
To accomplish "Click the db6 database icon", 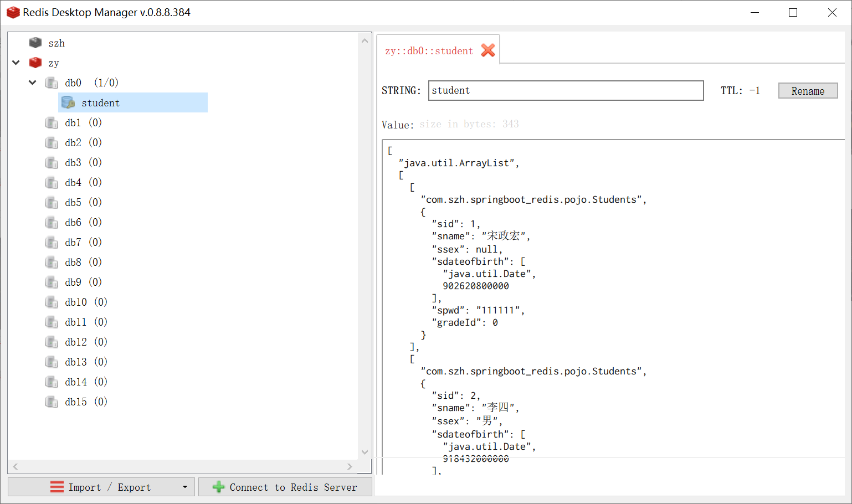I will point(52,222).
